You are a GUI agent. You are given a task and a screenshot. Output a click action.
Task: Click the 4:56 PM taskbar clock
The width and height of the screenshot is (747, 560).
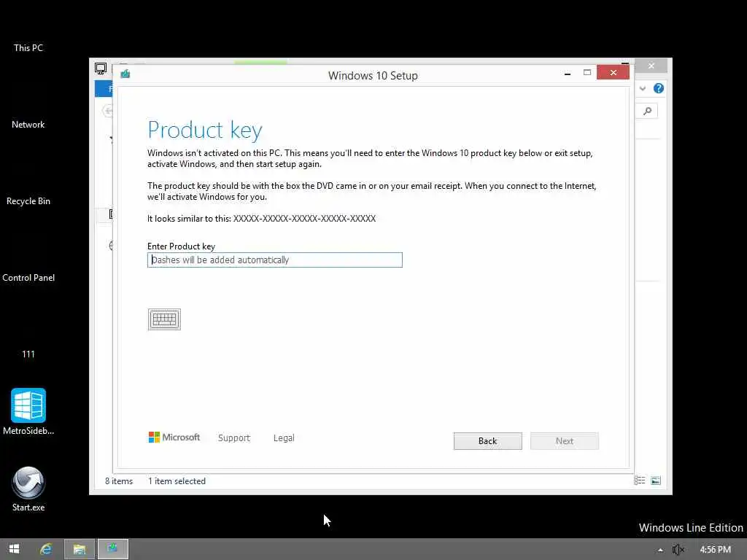715,550
